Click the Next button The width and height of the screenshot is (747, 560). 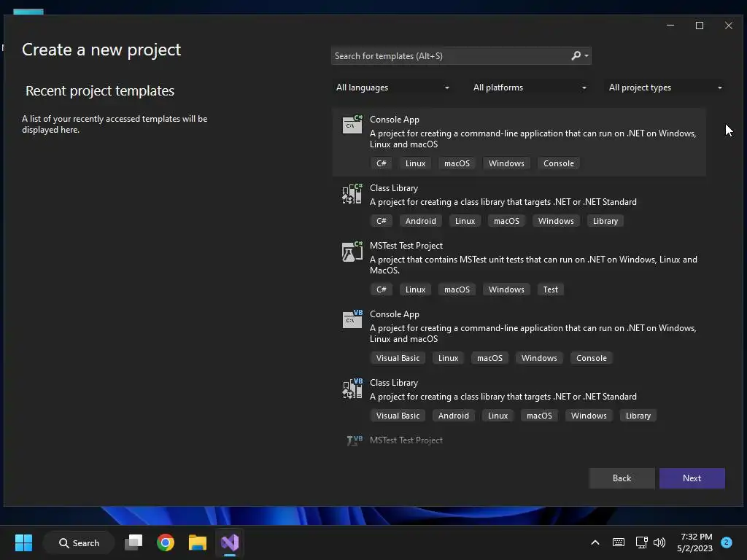tap(692, 478)
